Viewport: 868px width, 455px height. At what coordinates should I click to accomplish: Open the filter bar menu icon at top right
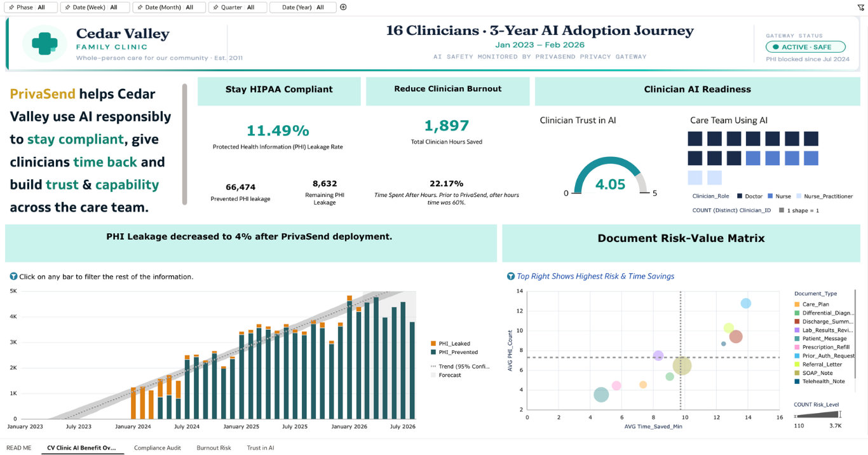[861, 8]
